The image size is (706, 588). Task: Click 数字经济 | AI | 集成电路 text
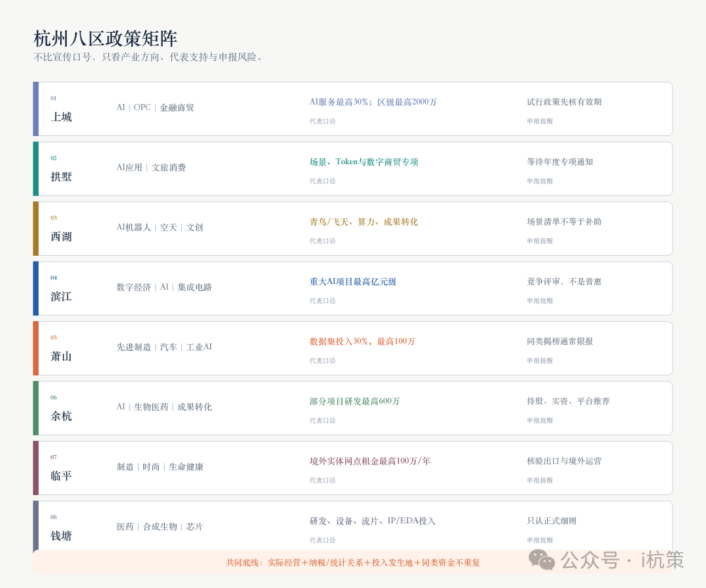pyautogui.click(x=164, y=288)
